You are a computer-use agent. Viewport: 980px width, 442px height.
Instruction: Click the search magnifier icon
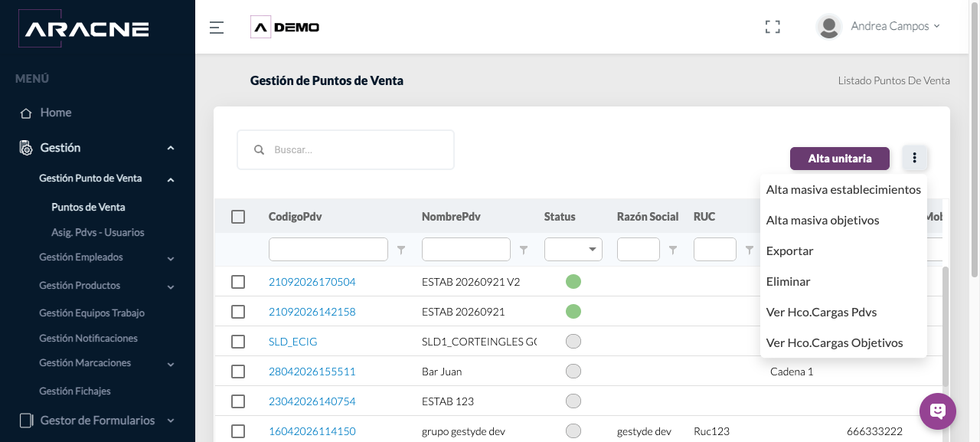coord(260,150)
